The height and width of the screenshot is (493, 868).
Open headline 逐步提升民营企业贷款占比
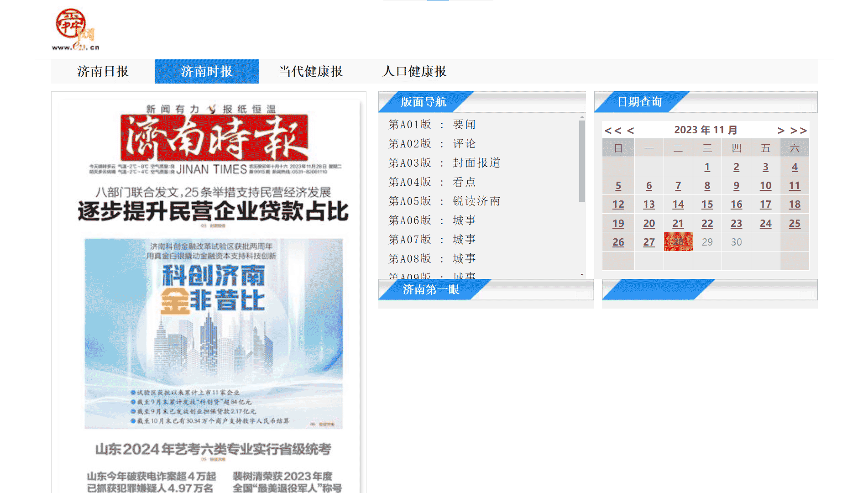pos(213,211)
